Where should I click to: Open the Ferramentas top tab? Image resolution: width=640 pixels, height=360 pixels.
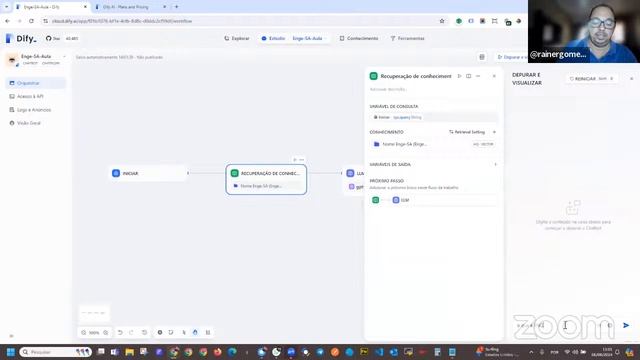click(x=407, y=38)
